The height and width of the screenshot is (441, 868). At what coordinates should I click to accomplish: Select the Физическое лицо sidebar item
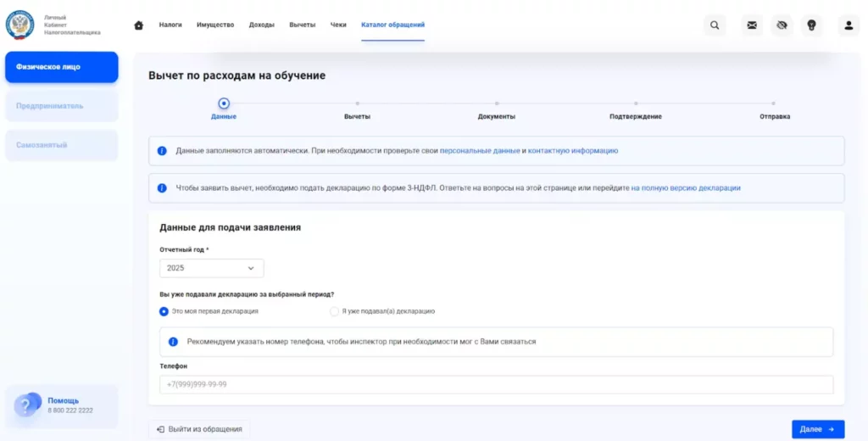tap(62, 67)
